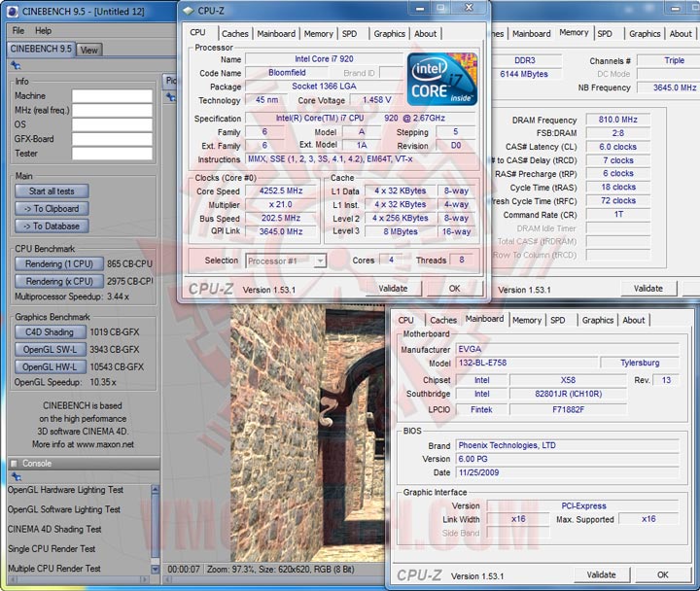The height and width of the screenshot is (591, 700).
Task: Open CPU tab in Mainboard CPU-Z window
Action: 405,320
